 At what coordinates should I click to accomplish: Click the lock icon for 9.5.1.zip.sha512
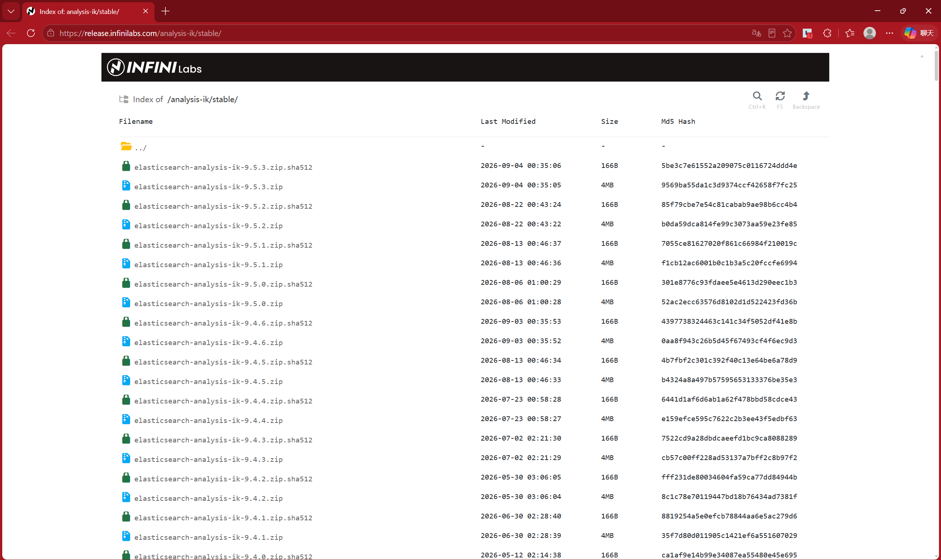(126, 244)
